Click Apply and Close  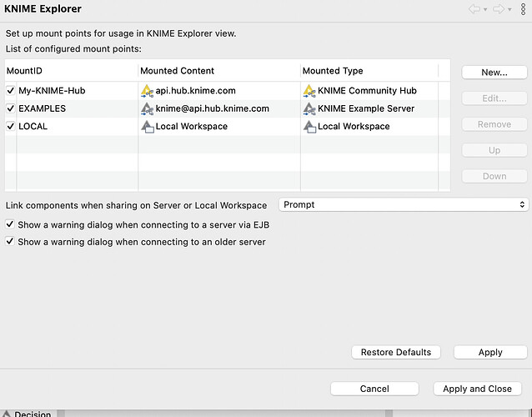pyautogui.click(x=477, y=389)
